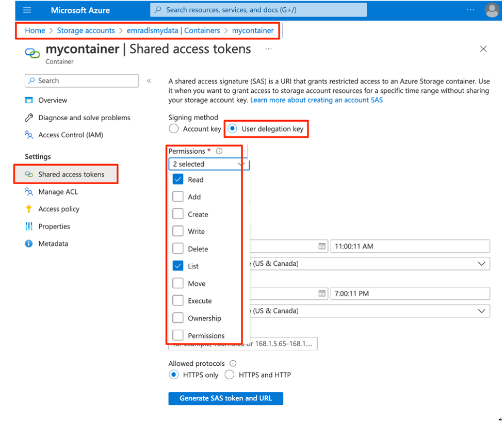Open Access policy page
The height and width of the screenshot is (422, 504).
(x=59, y=209)
